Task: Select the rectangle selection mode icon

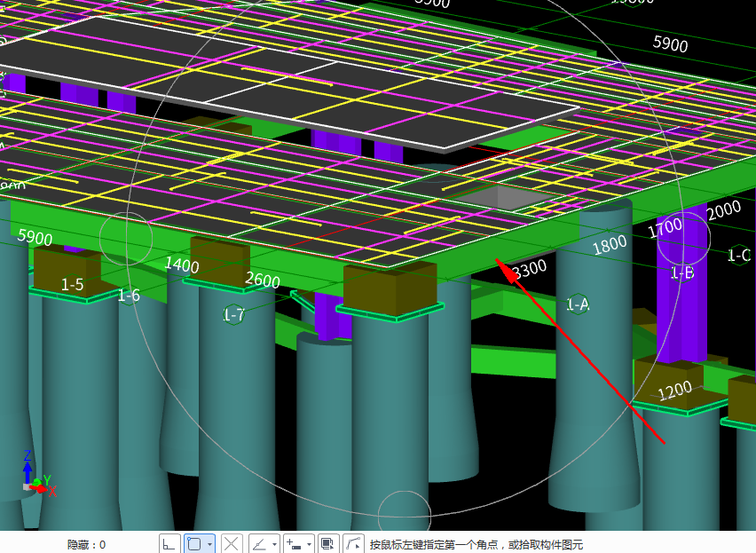Action: click(x=194, y=544)
